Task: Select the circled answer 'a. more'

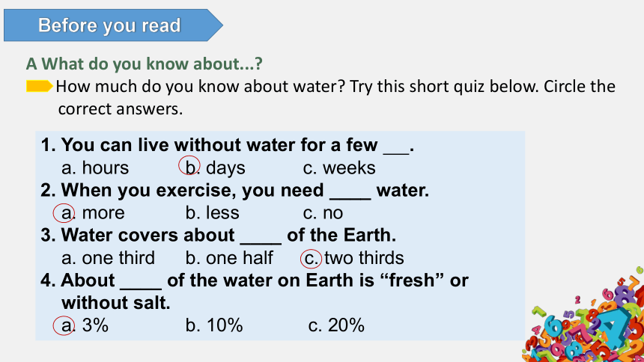Action: (88, 212)
